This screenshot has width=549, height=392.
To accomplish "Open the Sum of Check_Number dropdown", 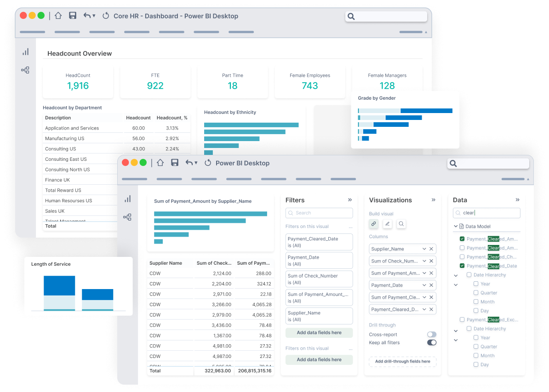I will coord(424,261).
